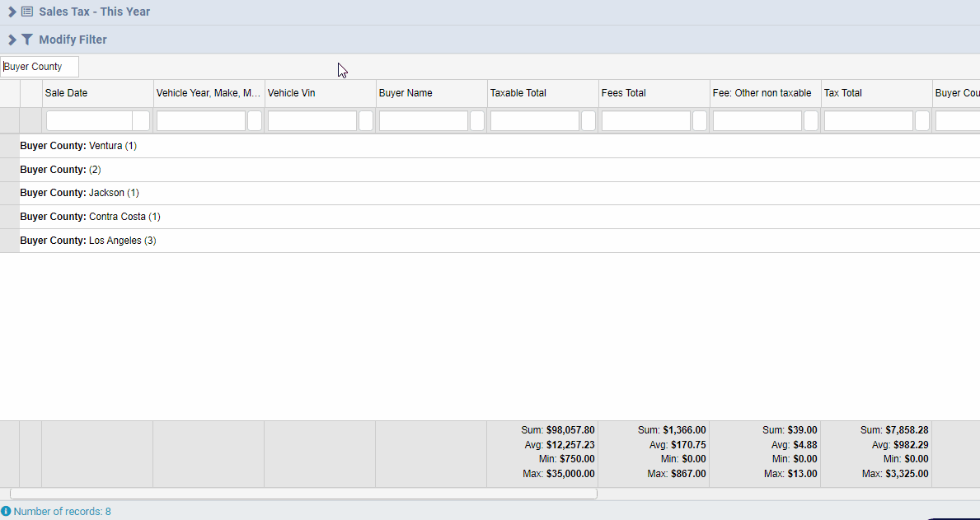
Task: Open filter operator button for Buyer Name
Action: pos(477,121)
